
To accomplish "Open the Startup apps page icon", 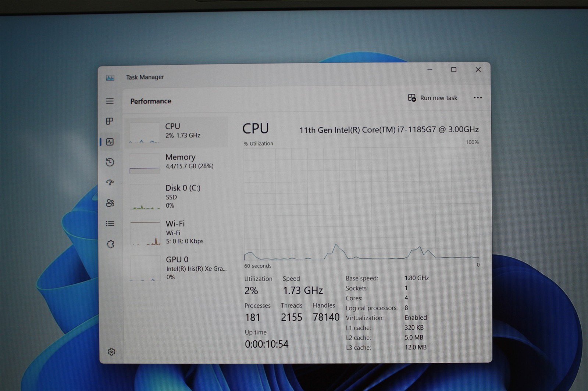I will coord(110,182).
